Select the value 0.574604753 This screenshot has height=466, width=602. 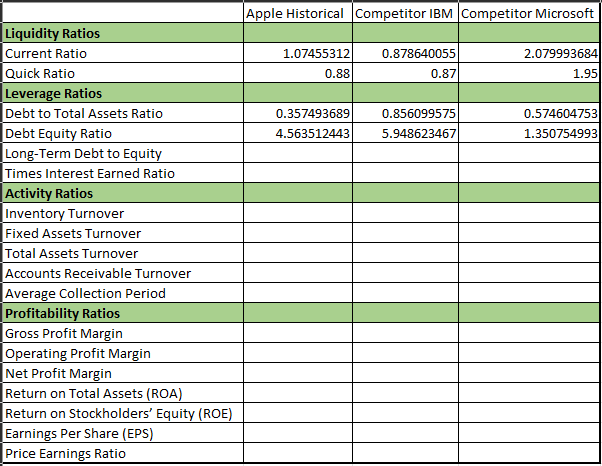[x=561, y=114]
